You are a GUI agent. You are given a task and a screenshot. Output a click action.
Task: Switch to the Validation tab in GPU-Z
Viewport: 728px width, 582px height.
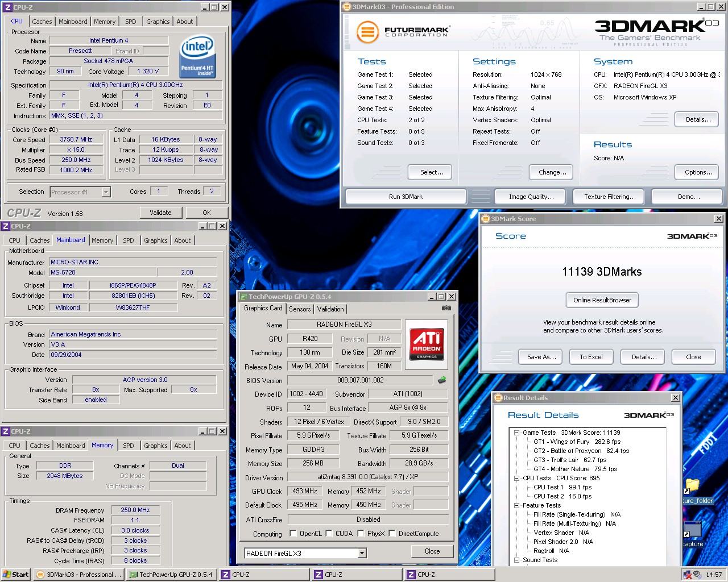point(330,309)
